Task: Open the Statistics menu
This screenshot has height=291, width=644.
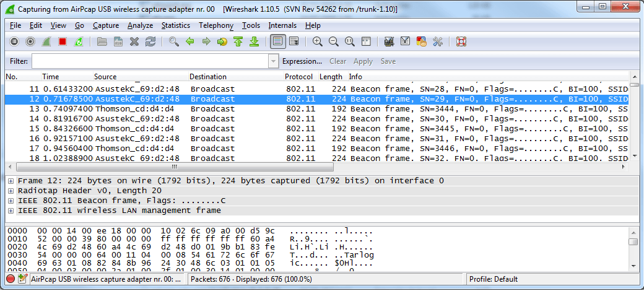Action: pos(176,25)
